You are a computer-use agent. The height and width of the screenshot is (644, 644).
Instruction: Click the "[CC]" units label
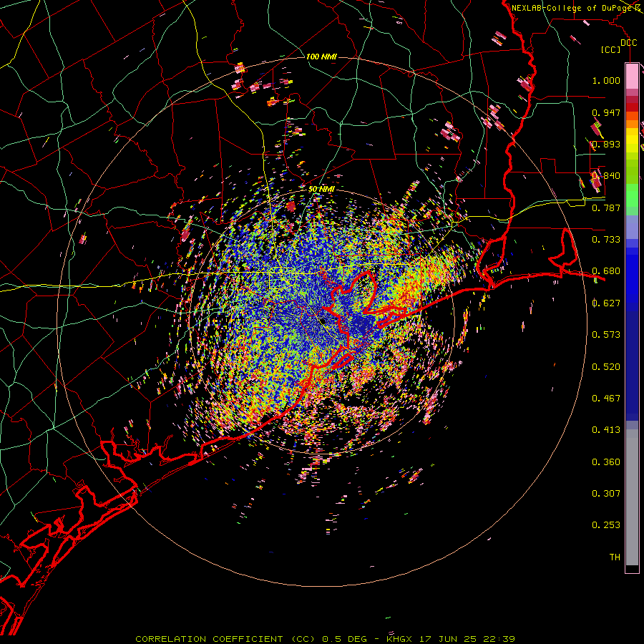(611, 50)
